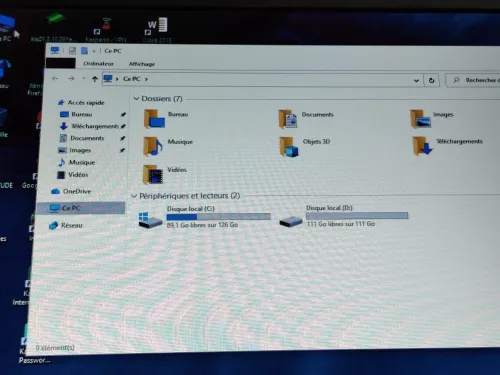
Task: Click the Musique folder name in Dossiers
Action: pos(180,142)
